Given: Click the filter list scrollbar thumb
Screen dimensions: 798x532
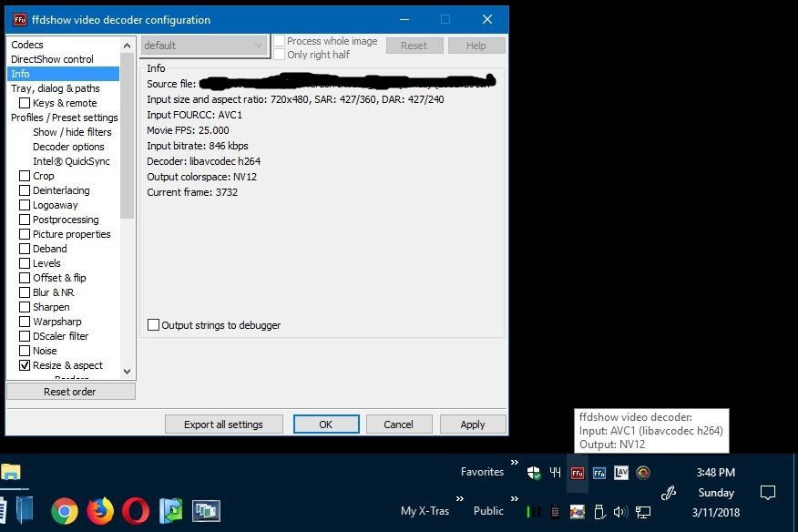Looking at the screenshot, I should tap(128, 137).
